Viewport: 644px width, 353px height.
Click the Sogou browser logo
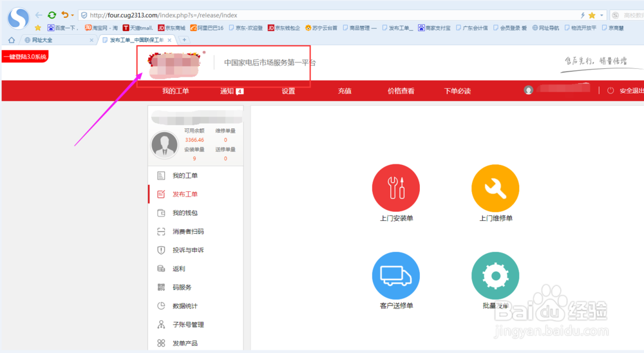(19, 17)
